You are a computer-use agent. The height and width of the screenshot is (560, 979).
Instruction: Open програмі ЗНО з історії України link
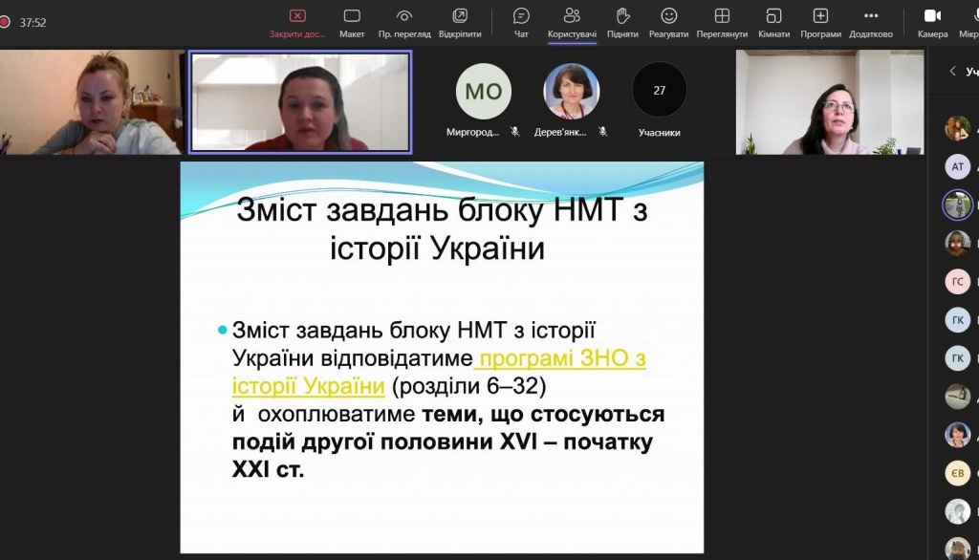[439, 372]
